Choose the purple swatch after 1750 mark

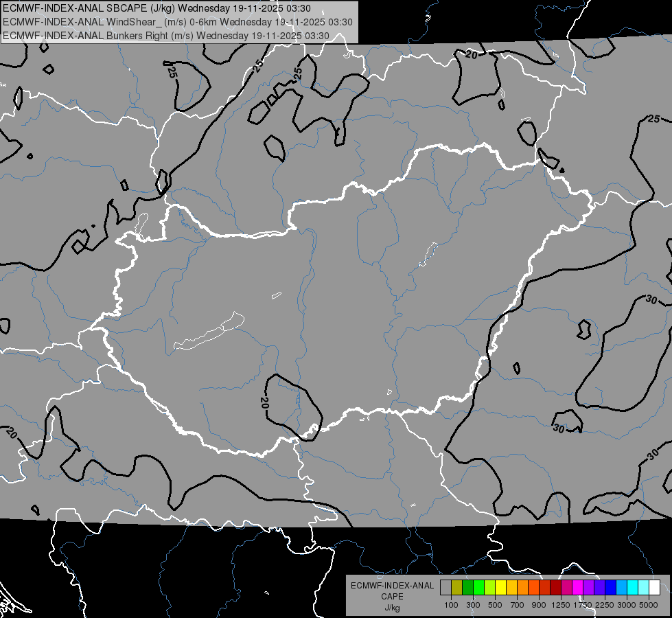[x=588, y=588]
